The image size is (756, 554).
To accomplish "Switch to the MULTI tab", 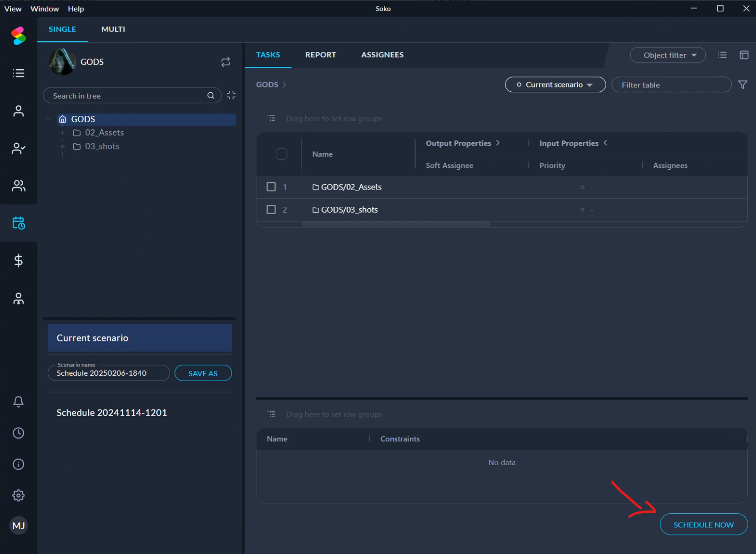I will coord(113,29).
